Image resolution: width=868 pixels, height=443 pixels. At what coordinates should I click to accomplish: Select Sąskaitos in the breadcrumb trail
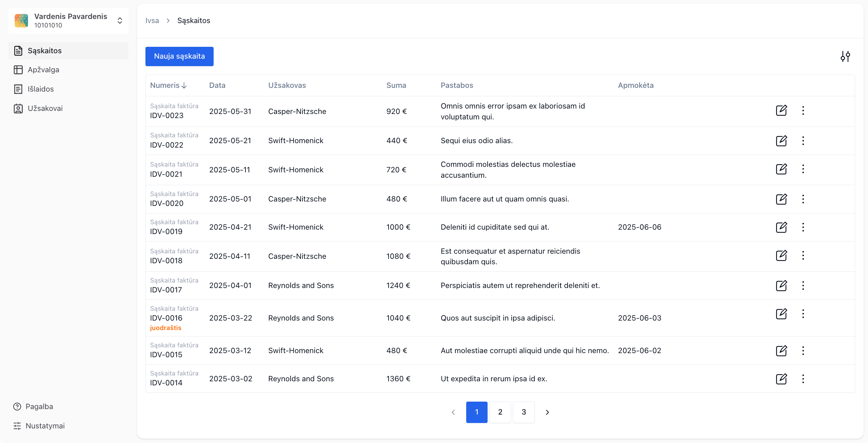click(194, 20)
